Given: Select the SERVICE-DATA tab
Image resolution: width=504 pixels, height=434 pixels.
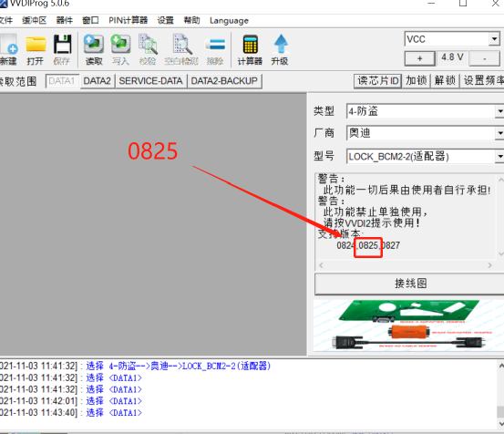Looking at the screenshot, I should point(150,81).
